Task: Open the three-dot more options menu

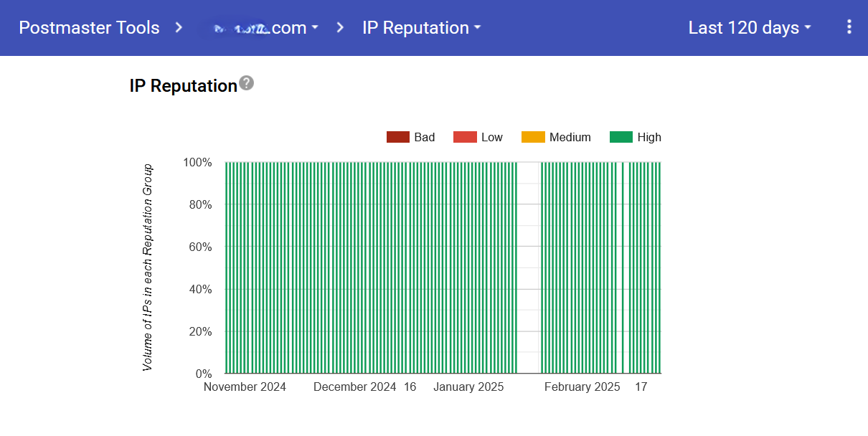Action: (849, 27)
